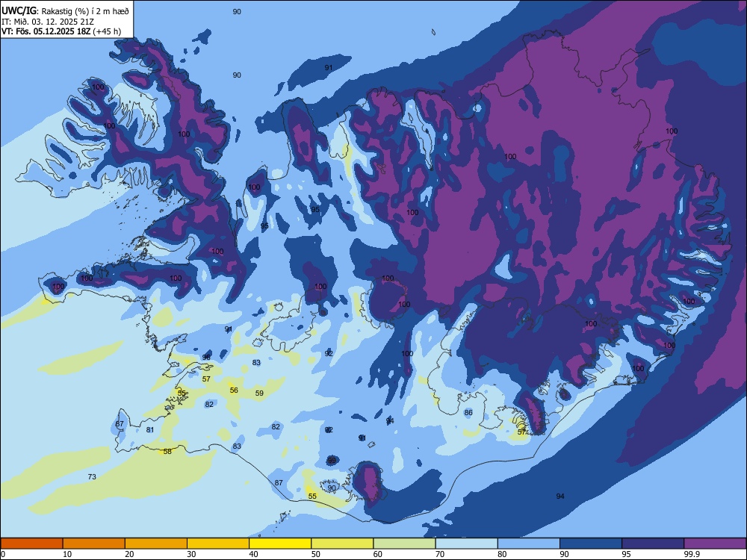Select the legend tick label '80'
747x560 pixels.
pyautogui.click(x=502, y=554)
